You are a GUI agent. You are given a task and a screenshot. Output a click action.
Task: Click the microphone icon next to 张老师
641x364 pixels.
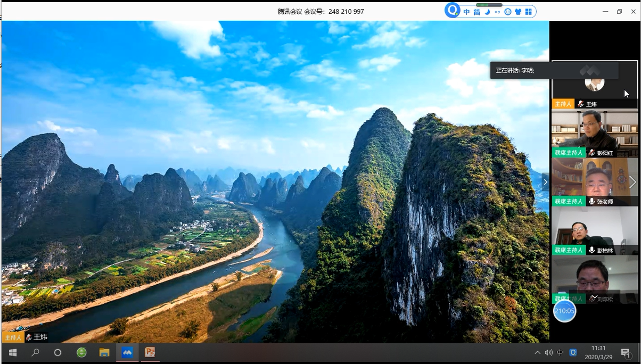[591, 202]
